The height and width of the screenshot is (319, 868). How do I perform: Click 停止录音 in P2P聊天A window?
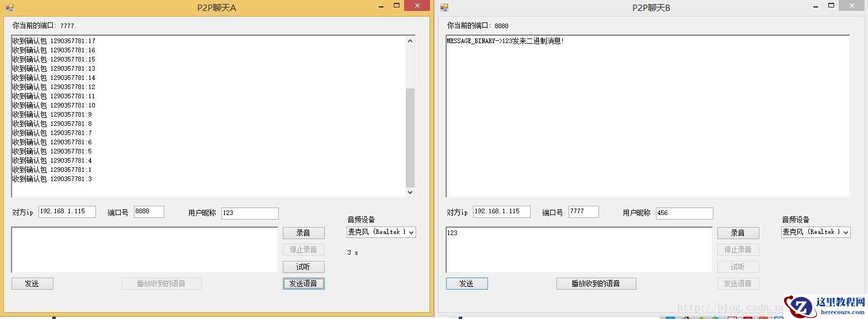coord(304,249)
